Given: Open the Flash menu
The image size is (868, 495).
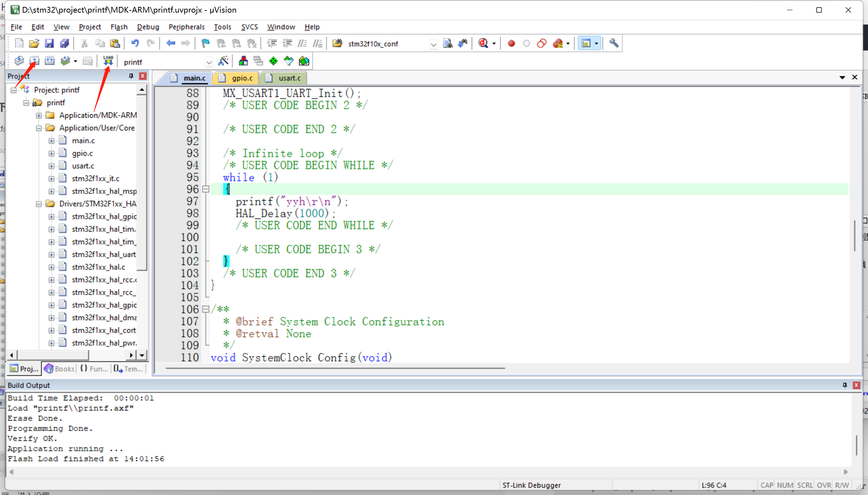Looking at the screenshot, I should point(119,27).
